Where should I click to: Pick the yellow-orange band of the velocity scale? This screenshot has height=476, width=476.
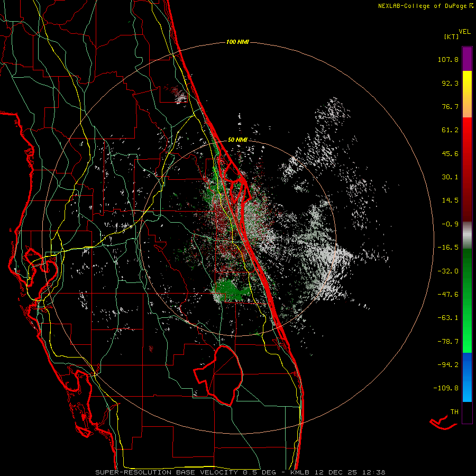(x=467, y=94)
